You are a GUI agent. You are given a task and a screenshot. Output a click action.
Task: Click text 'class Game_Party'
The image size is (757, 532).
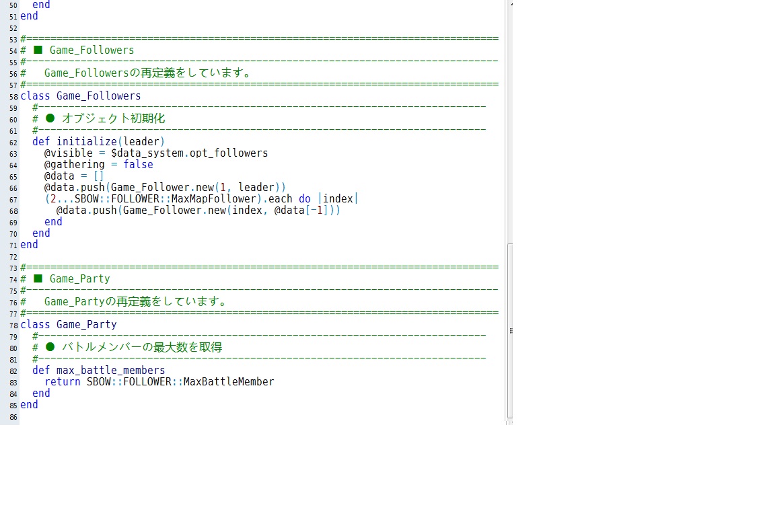point(69,325)
